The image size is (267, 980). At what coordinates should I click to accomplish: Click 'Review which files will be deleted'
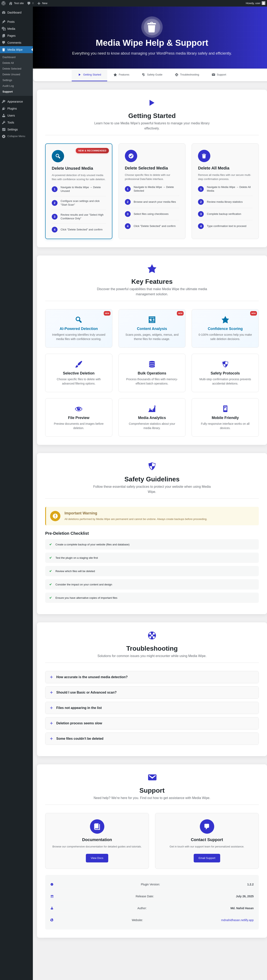point(152,571)
